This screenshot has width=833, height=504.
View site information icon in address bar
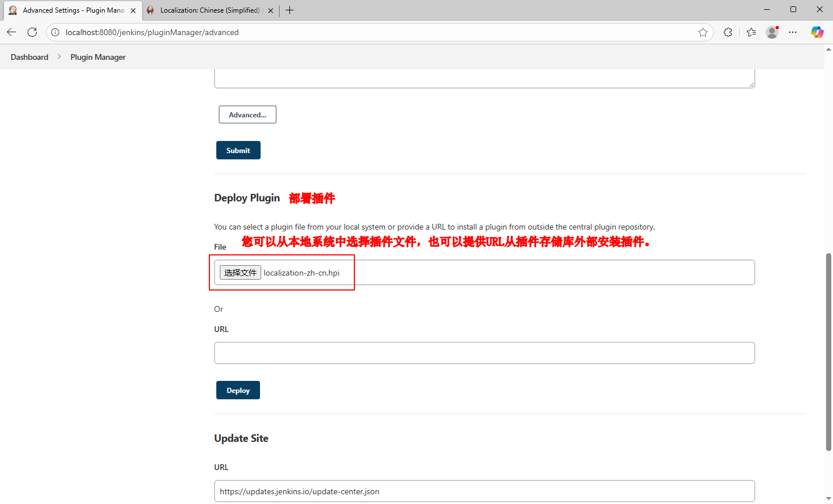[x=55, y=32]
